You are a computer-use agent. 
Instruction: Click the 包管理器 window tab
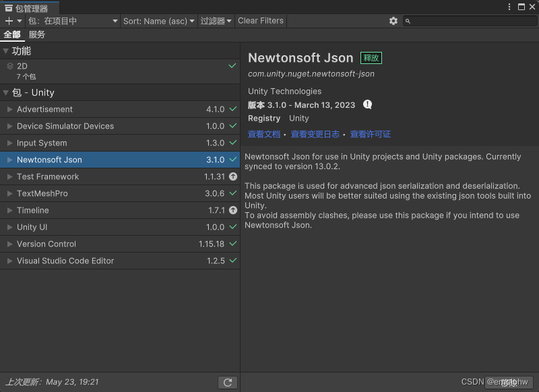click(30, 7)
